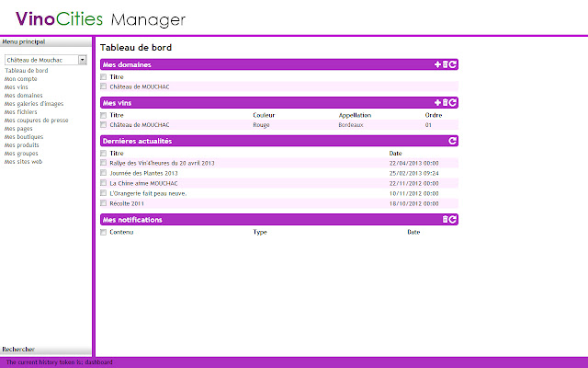Delete selected items in Mes domaines
Image resolution: width=588 pixels, height=368 pixels.
(445, 64)
